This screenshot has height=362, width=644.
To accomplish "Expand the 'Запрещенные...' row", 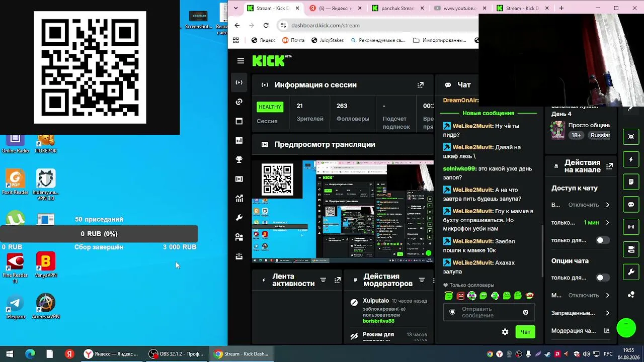I will tap(581, 313).
